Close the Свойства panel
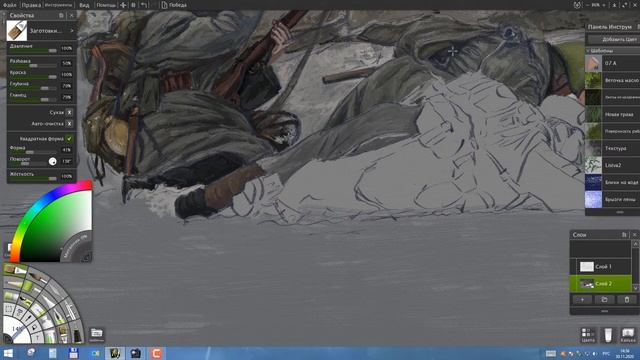640x360 pixels. (x=71, y=16)
